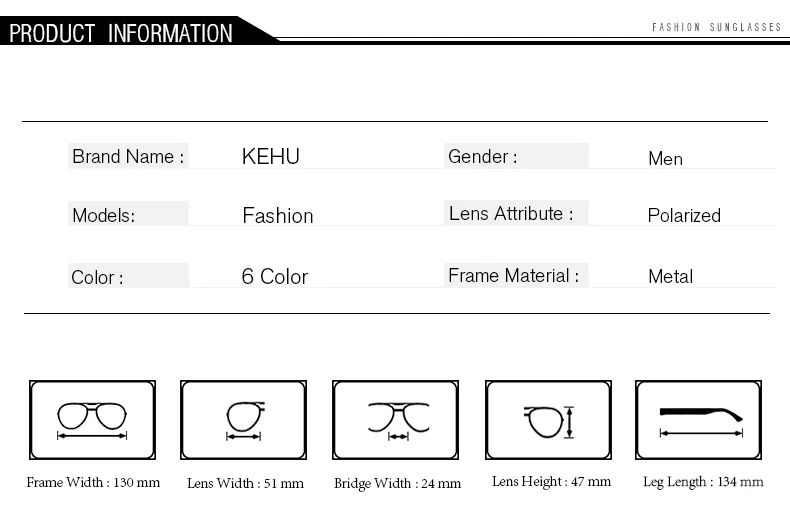The height and width of the screenshot is (521, 790).
Task: Click the Gender label cell
Action: coord(516,156)
